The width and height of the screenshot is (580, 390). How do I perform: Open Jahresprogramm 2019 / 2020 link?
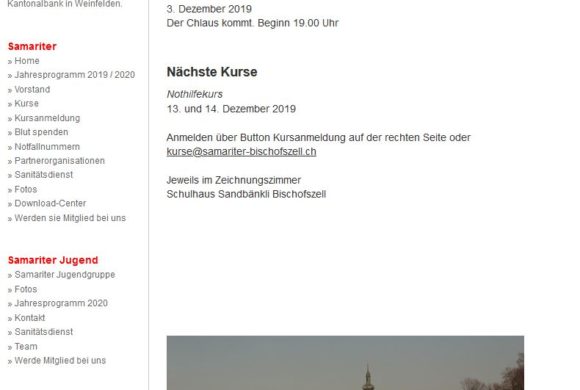pos(75,75)
